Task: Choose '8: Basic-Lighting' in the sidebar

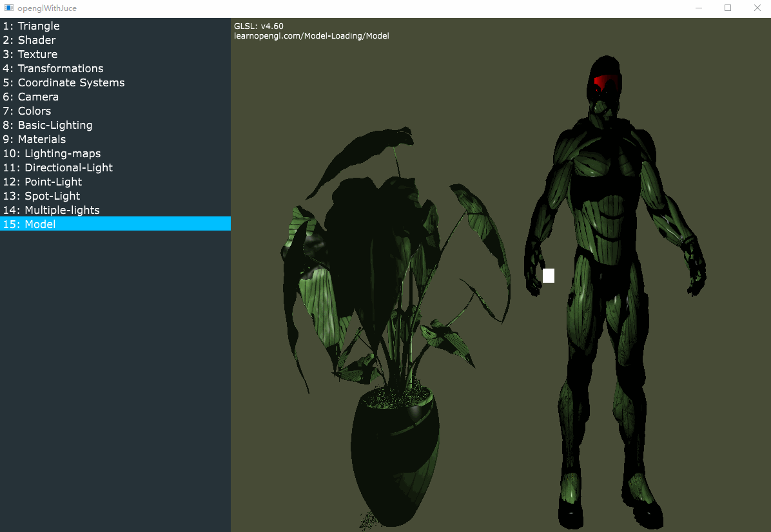Action: pyautogui.click(x=115, y=125)
